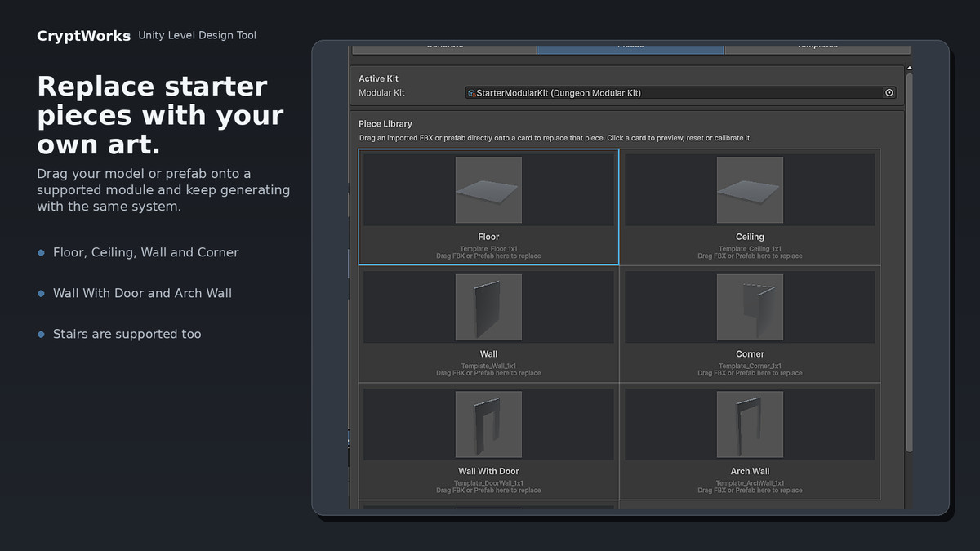Image resolution: width=980 pixels, height=551 pixels.
Task: Select the Corner card label
Action: pyautogui.click(x=750, y=354)
